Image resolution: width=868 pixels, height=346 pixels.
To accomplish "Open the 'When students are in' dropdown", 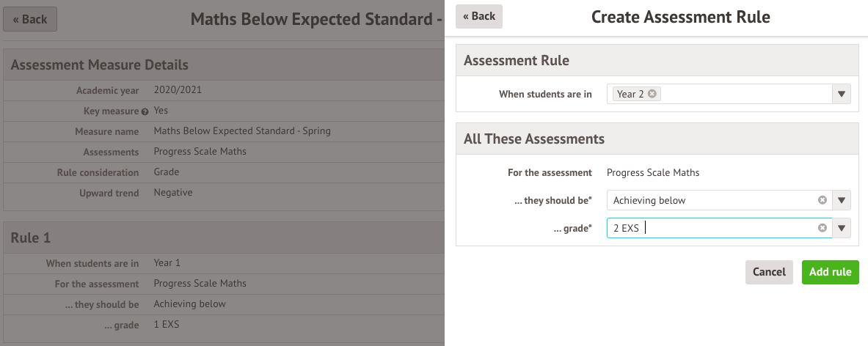I will 842,94.
